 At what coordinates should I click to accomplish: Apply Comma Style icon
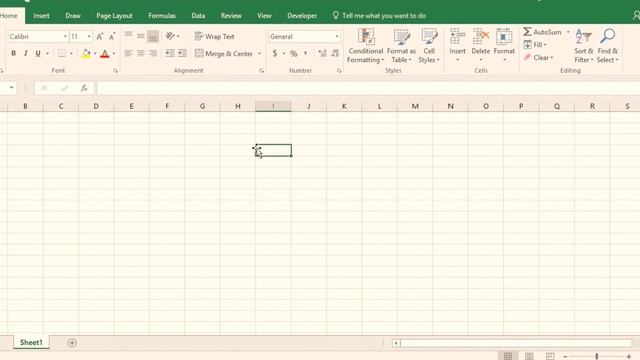coord(305,53)
